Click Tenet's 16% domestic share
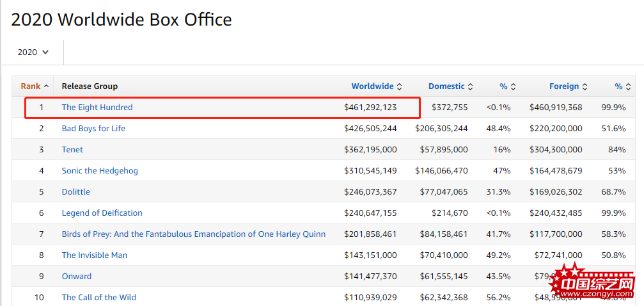Screen dimensions: 644x306 [501, 149]
